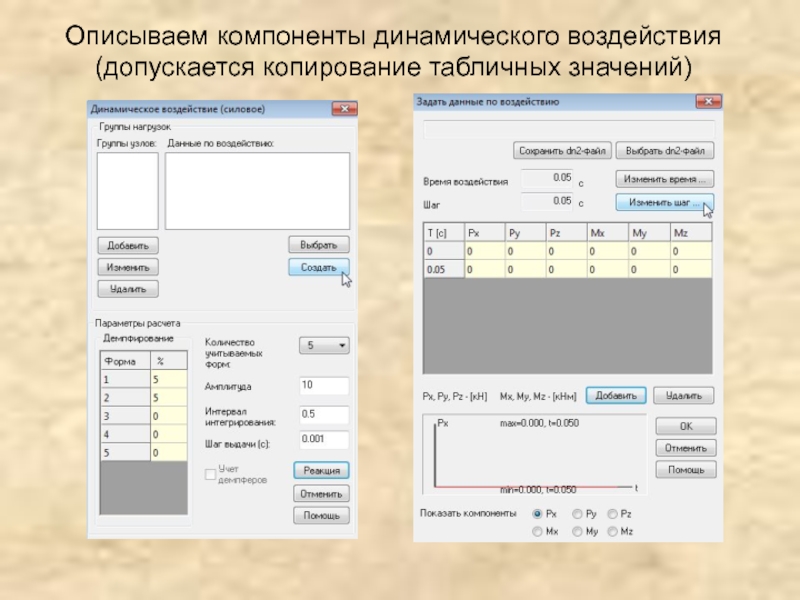Select Pz cell in row T=0.05
The height and width of the screenshot is (600, 800).
click(x=566, y=269)
